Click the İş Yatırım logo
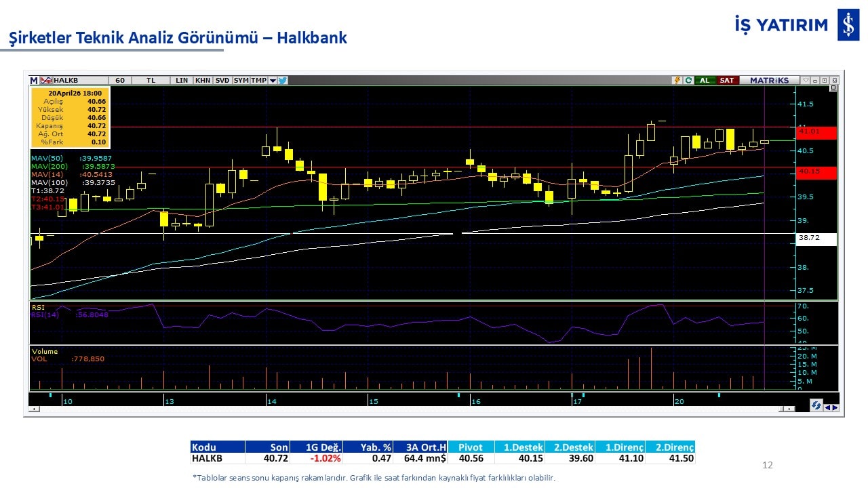 pos(848,25)
